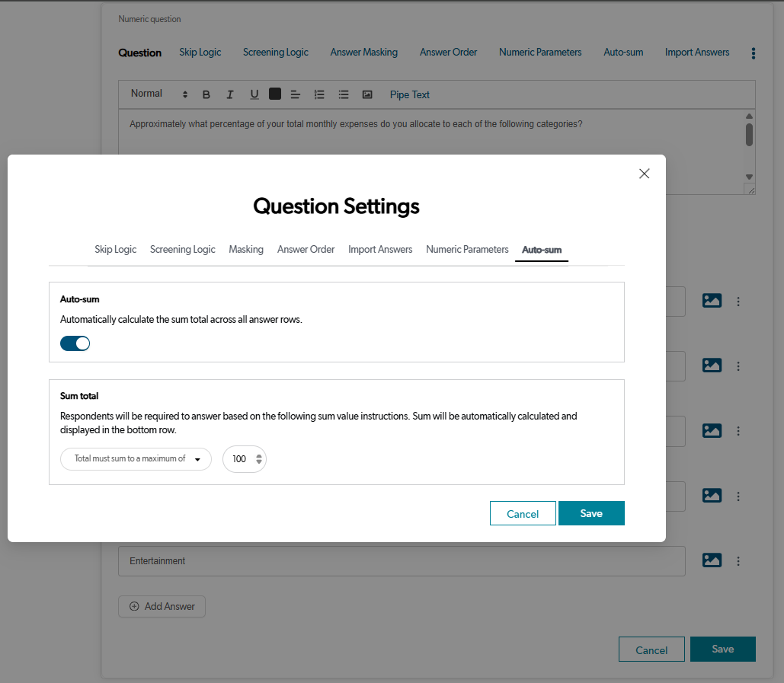Close Question Settings with the X
Image resolution: width=784 pixels, height=683 pixels.
click(x=644, y=174)
